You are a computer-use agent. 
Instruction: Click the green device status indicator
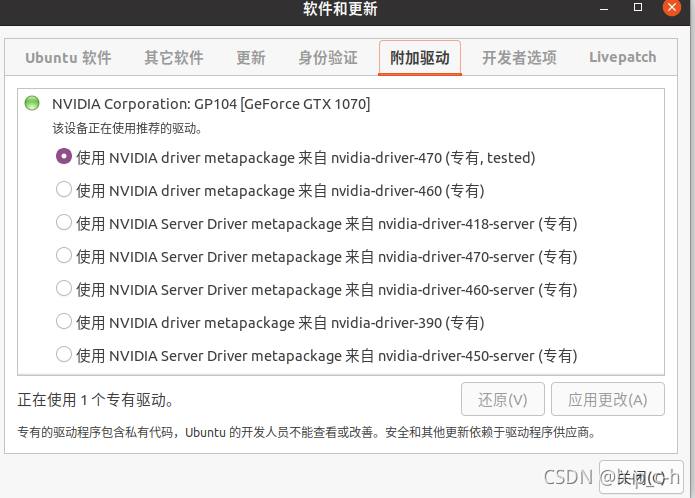pos(32,103)
